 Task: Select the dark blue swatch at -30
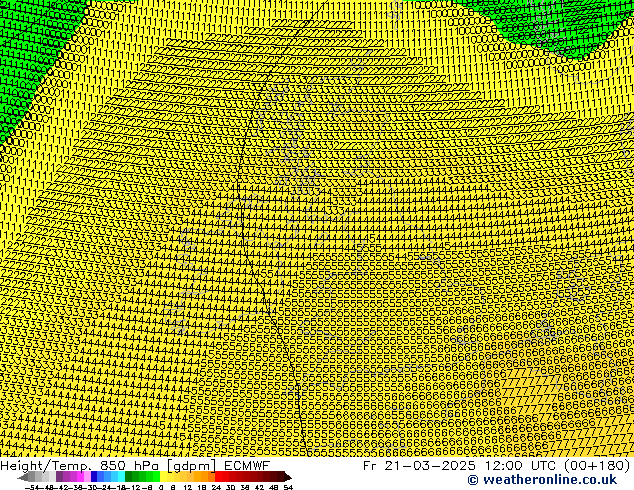(x=94, y=477)
